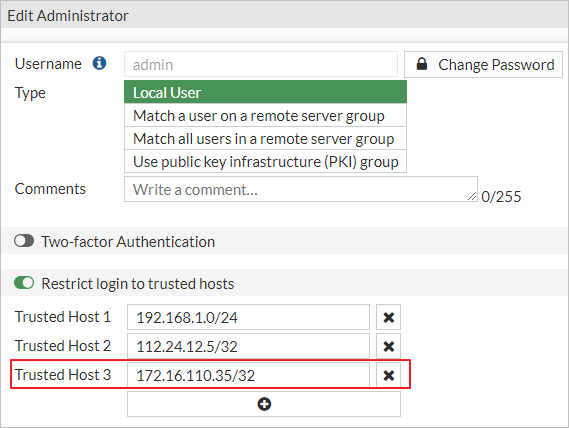Select Use public key infrastructure (PKI) group
The image size is (569, 428).
click(x=265, y=161)
